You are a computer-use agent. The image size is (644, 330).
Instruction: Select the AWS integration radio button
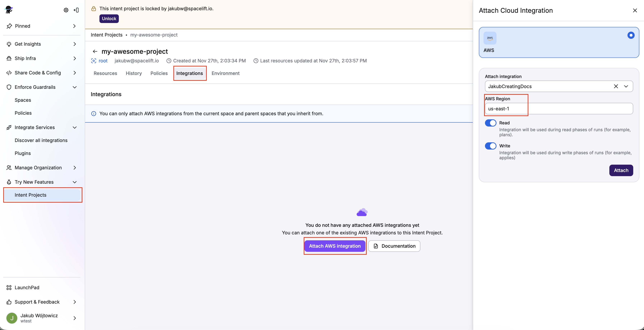[x=631, y=35]
